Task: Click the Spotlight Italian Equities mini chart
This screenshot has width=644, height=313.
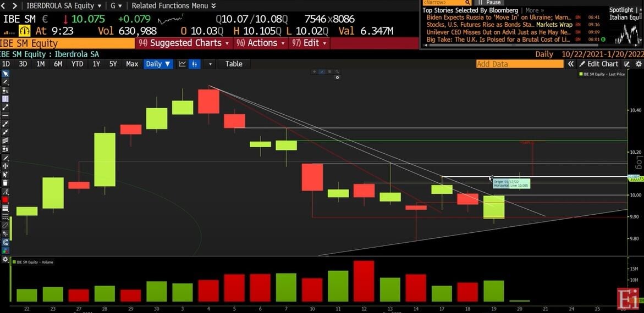Action: click(x=626, y=33)
